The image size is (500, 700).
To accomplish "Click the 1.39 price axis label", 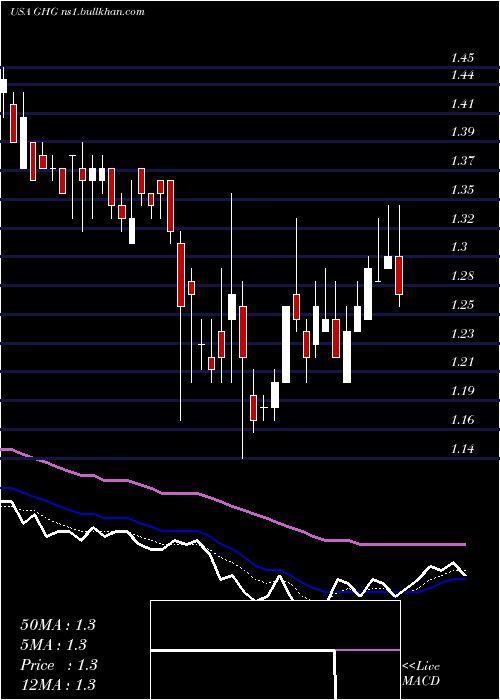I will tap(462, 132).
